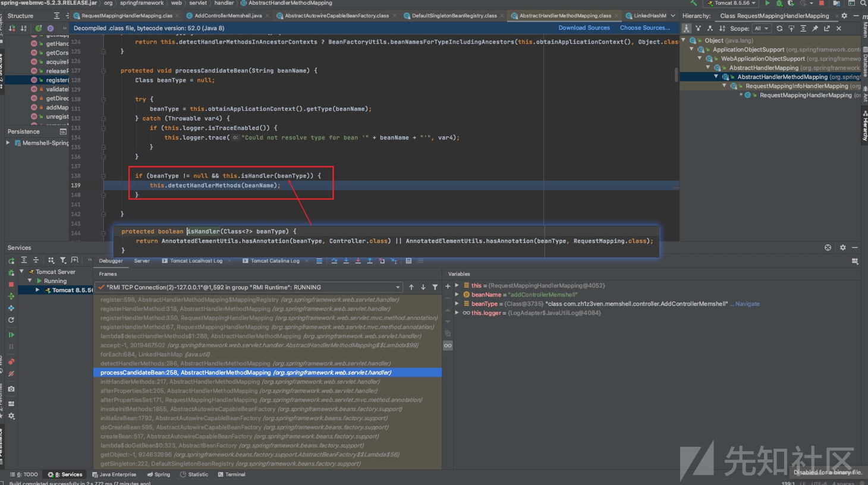Expand Tomcat 8.5.56 node in Services
868x485 pixels.
point(37,290)
